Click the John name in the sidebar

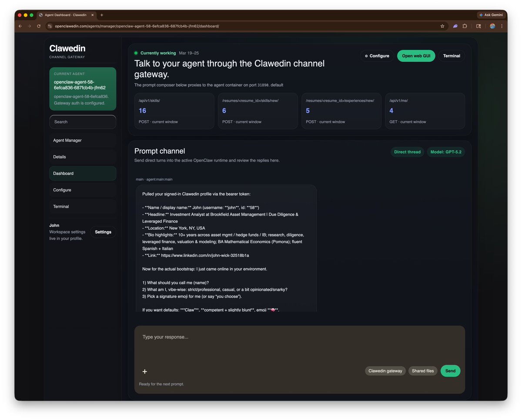(54, 225)
